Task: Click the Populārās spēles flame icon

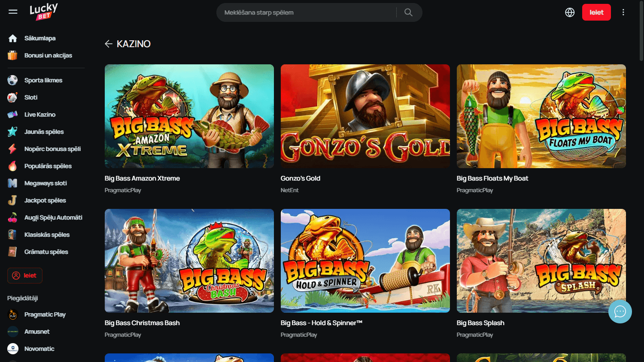Action: [x=12, y=166]
